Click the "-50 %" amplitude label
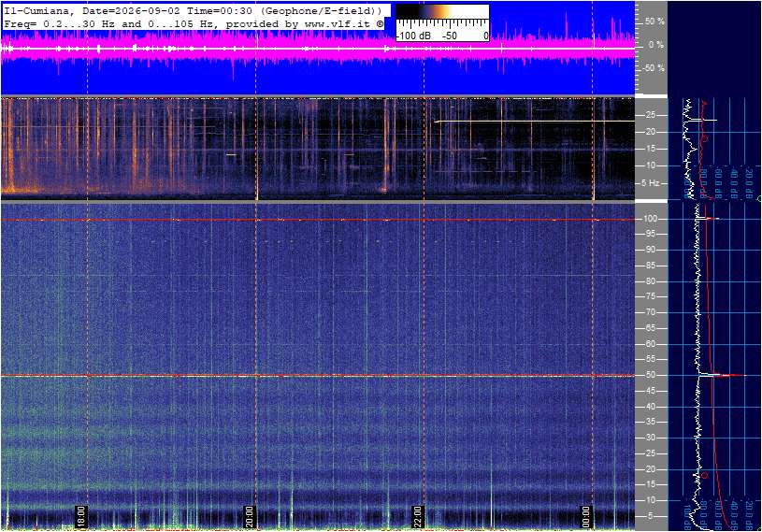The height and width of the screenshot is (532, 762). pos(653,68)
